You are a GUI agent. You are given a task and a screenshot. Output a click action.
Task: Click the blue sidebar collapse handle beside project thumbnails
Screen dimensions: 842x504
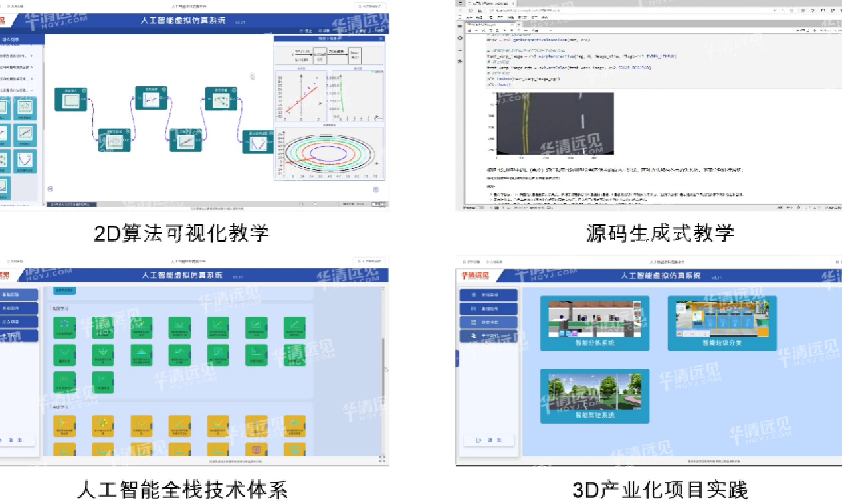457,358
